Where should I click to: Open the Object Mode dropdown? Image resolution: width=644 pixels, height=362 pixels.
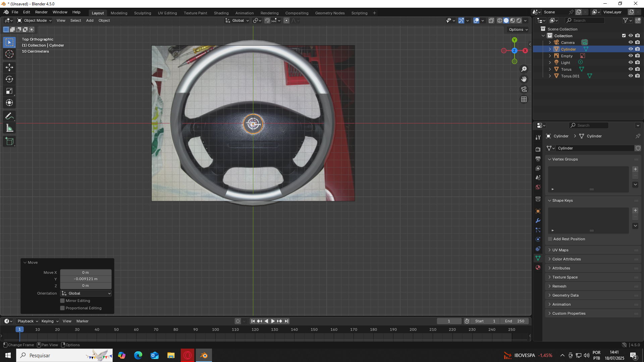point(35,20)
